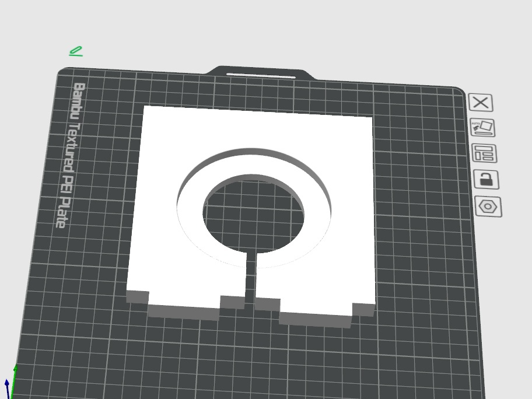
Task: Select the wide gray foot on left side
Action: click(x=183, y=312)
